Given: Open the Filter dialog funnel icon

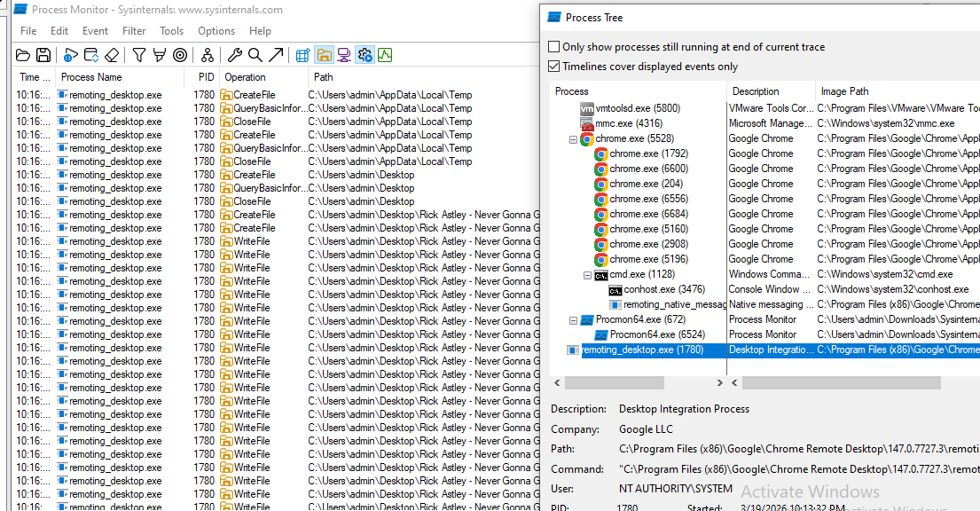Looking at the screenshot, I should pyautogui.click(x=138, y=55).
